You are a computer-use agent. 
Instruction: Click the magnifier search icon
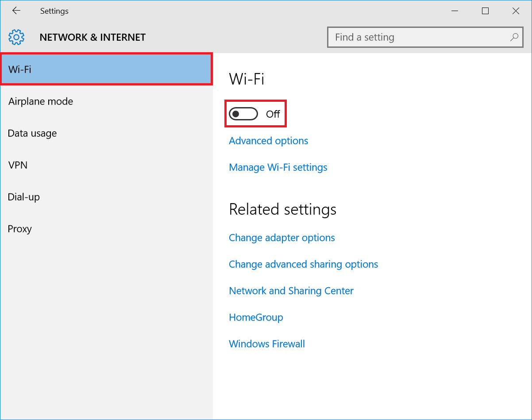click(x=514, y=37)
